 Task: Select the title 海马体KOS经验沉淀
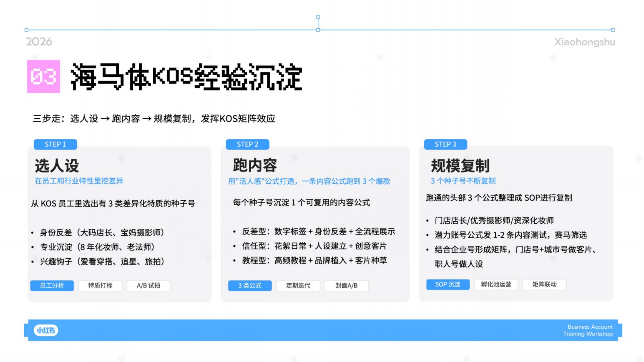(186, 77)
